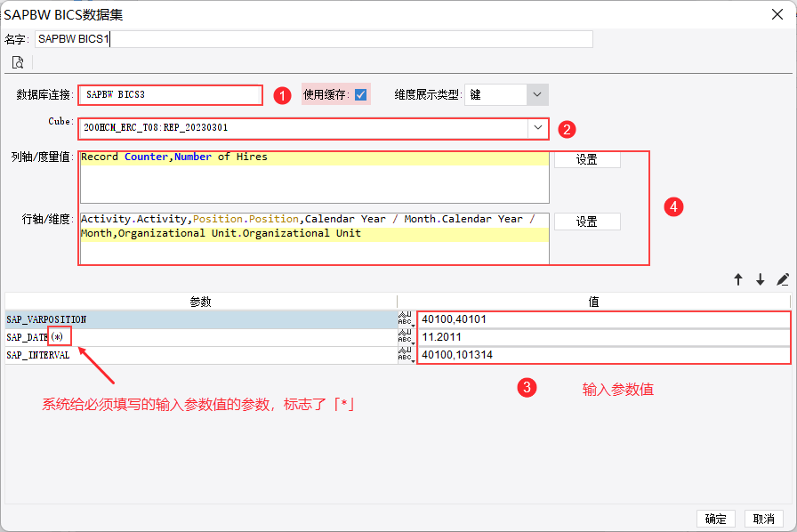Image resolution: width=797 pixels, height=532 pixels.
Task: Open type icon for SAP_DATE row
Action: (407, 337)
